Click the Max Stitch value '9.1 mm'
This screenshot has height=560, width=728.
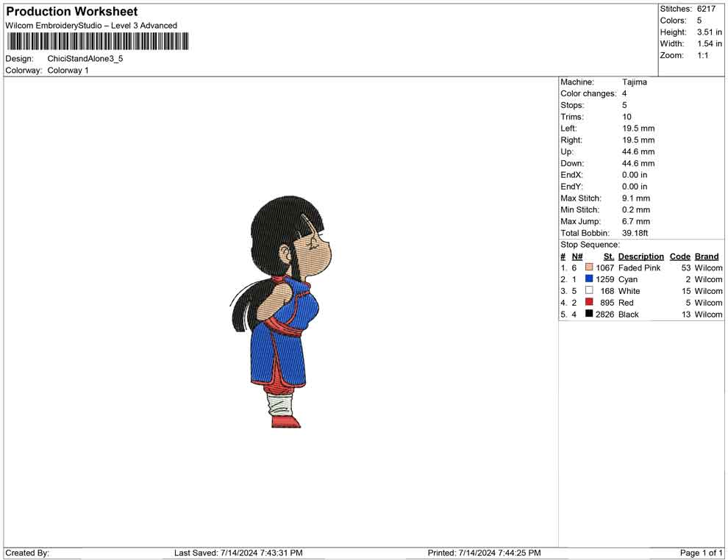[636, 198]
